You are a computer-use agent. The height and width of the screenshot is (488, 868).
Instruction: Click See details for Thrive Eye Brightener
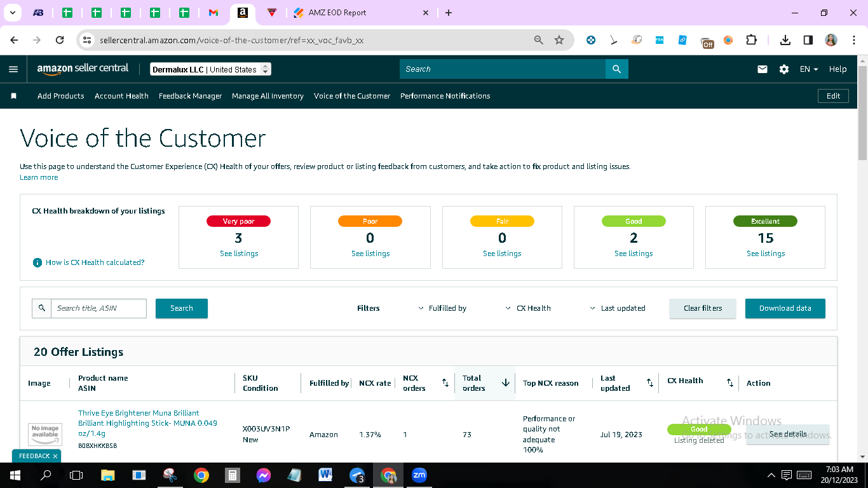pos(788,434)
